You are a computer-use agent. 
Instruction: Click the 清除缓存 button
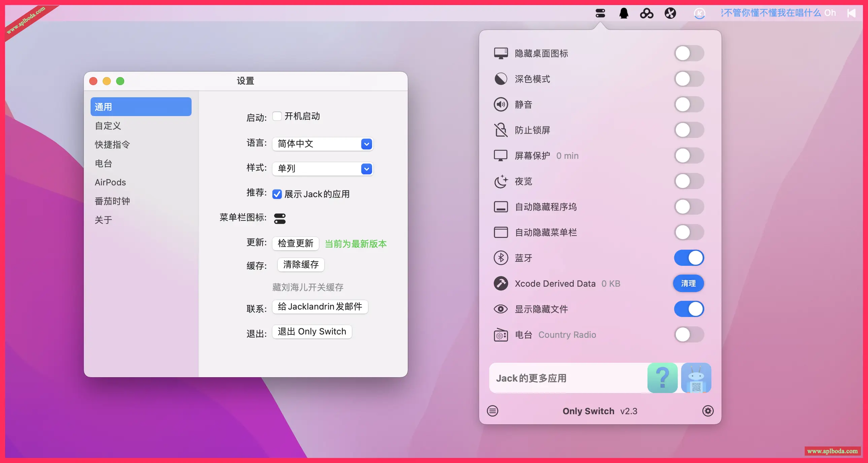(301, 265)
